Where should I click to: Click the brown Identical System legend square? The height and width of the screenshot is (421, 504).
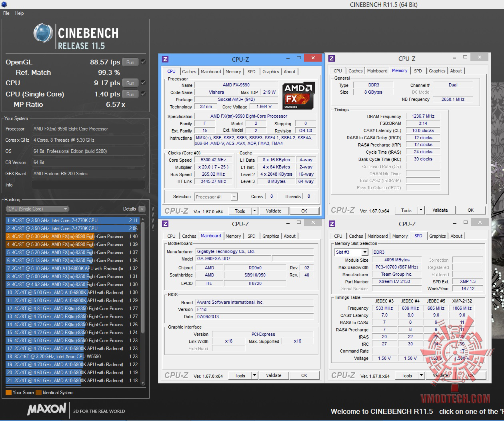point(38,393)
